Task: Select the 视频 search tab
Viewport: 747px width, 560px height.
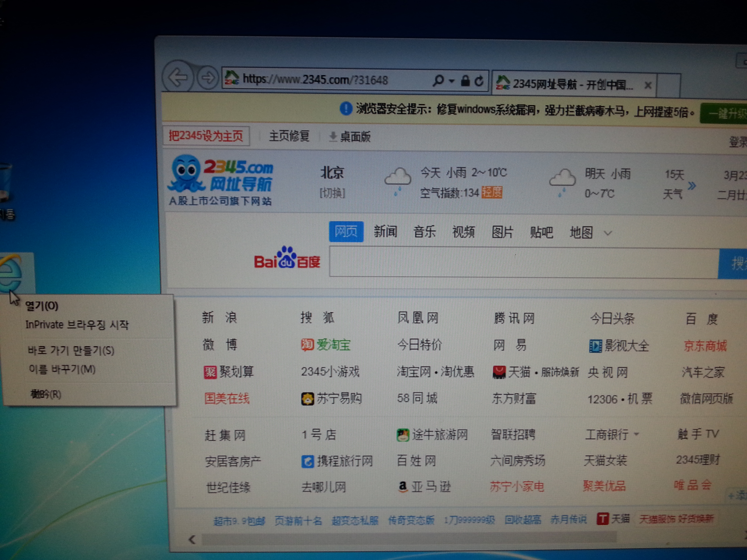Action: (x=463, y=232)
